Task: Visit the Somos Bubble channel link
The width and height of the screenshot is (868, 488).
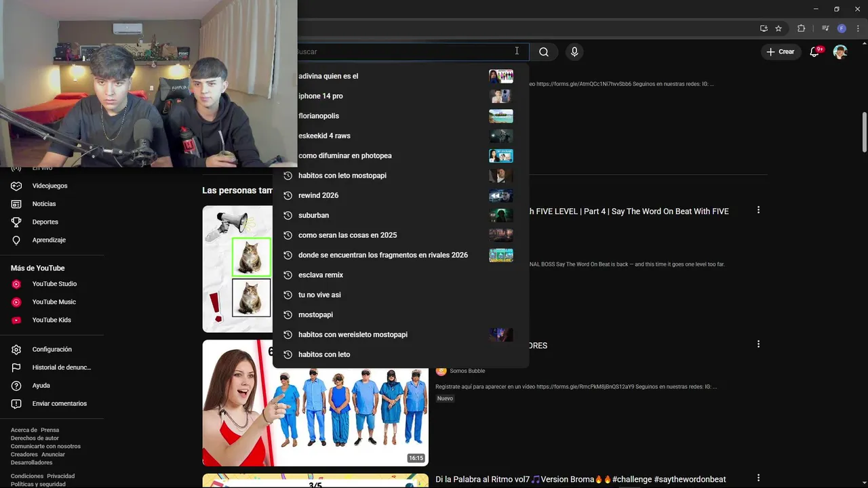Action: [x=467, y=371]
